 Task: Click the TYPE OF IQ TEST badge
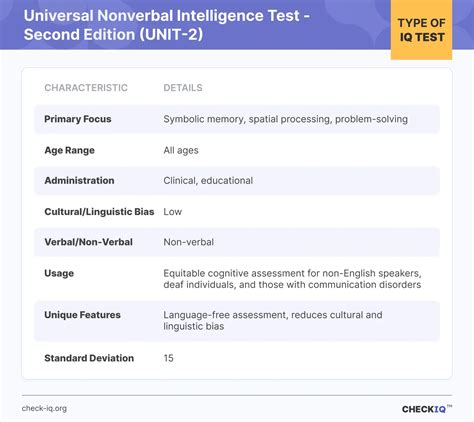(421, 30)
